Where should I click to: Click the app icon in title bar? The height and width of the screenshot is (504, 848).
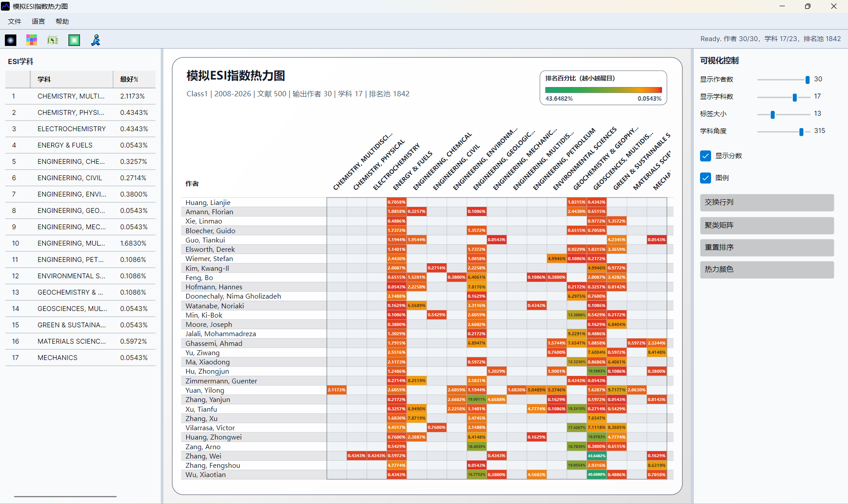[x=5, y=6]
